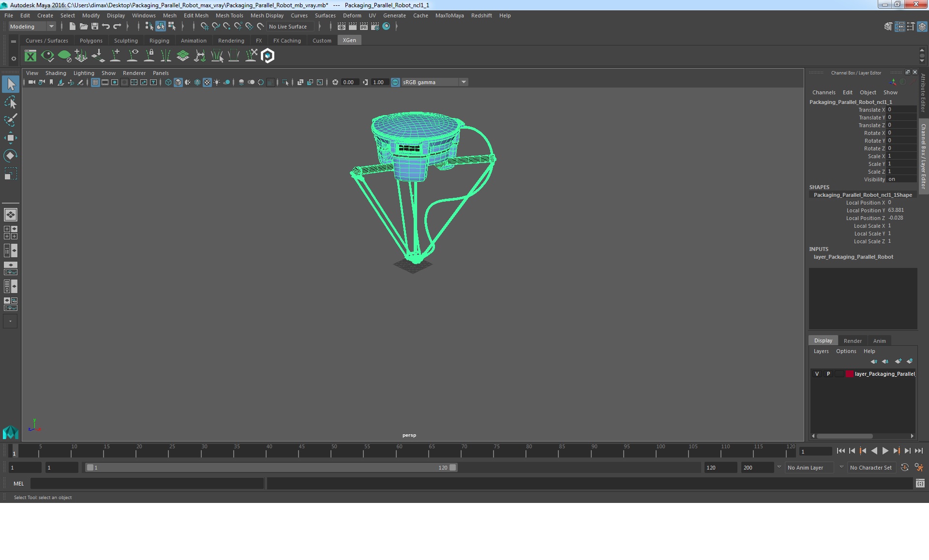
Task: Play the animation forward
Action: [885, 451]
